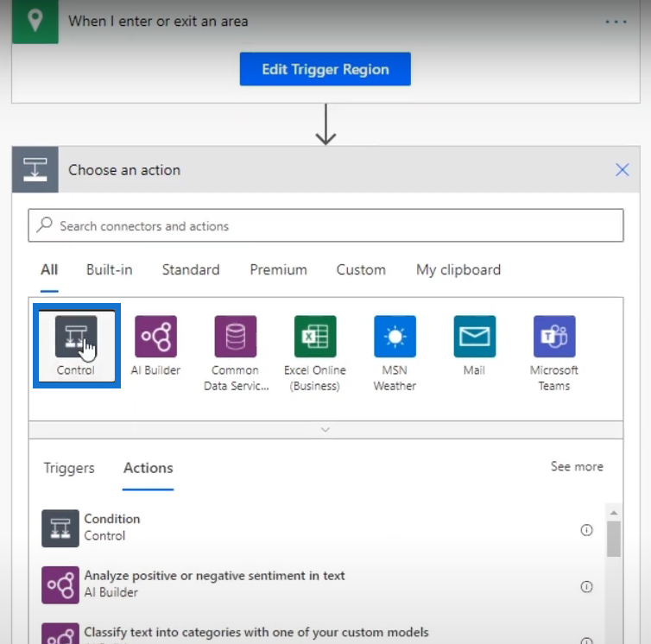This screenshot has height=644, width=651.
Task: Click the search magnifier icon
Action: (x=44, y=225)
